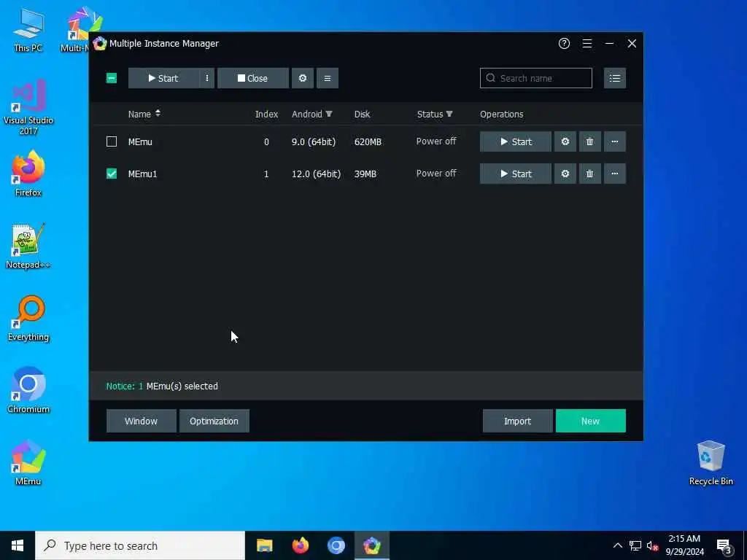Screen dimensions: 747x560
Task: Open the batch Start options dropdown
Action: 206,78
